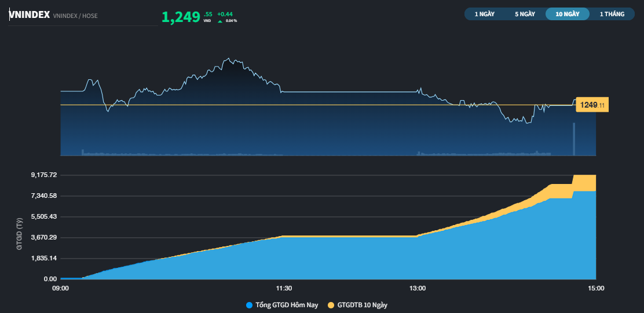Click the tall volume spike bar near close

pyautogui.click(x=574, y=139)
